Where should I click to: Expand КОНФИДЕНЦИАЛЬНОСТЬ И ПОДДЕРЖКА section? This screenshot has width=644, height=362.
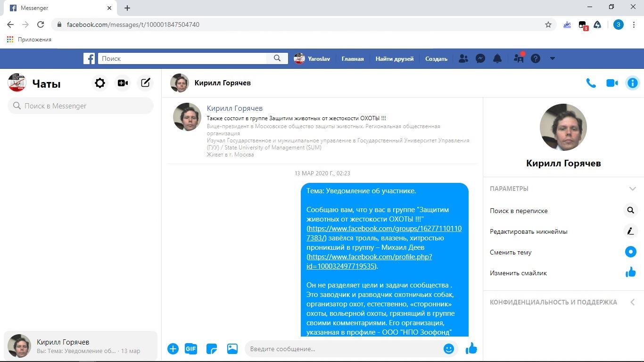632,302
